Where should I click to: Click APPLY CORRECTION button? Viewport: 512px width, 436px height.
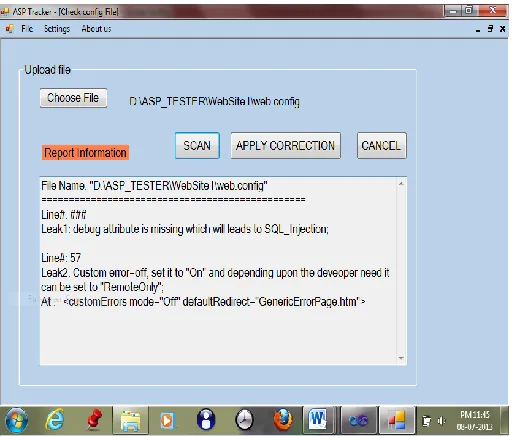(285, 146)
